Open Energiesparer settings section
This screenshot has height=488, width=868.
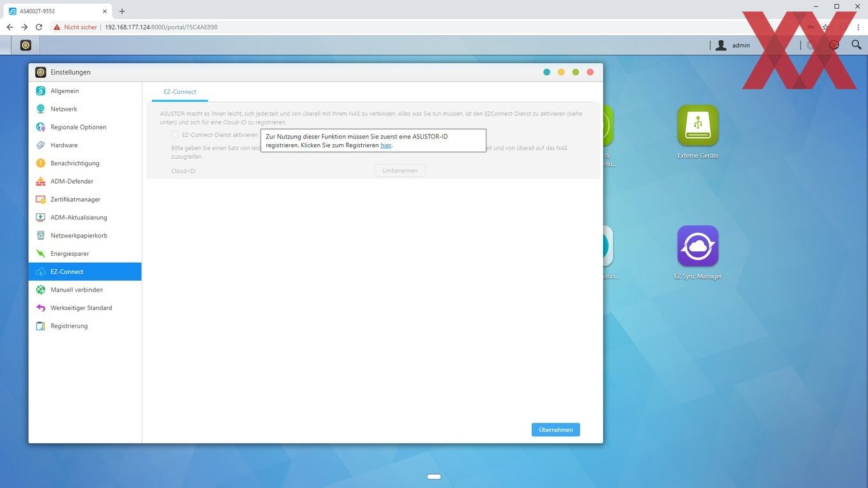85,253
